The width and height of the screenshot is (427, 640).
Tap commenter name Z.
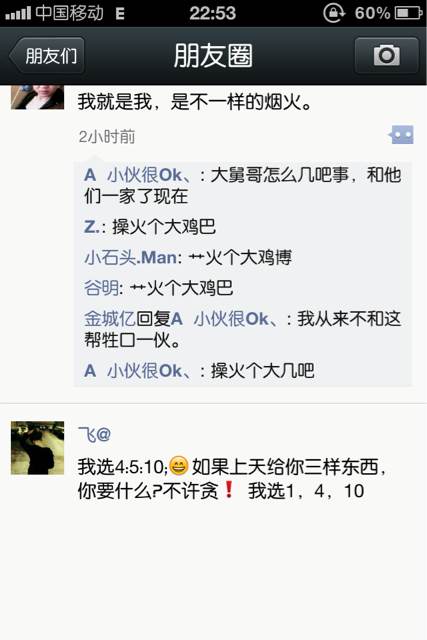pyautogui.click(x=92, y=227)
